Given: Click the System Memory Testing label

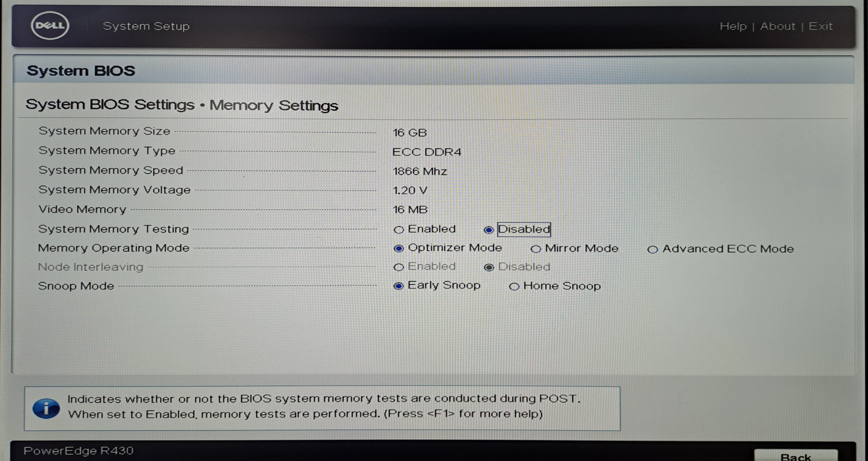Looking at the screenshot, I should coord(113,229).
